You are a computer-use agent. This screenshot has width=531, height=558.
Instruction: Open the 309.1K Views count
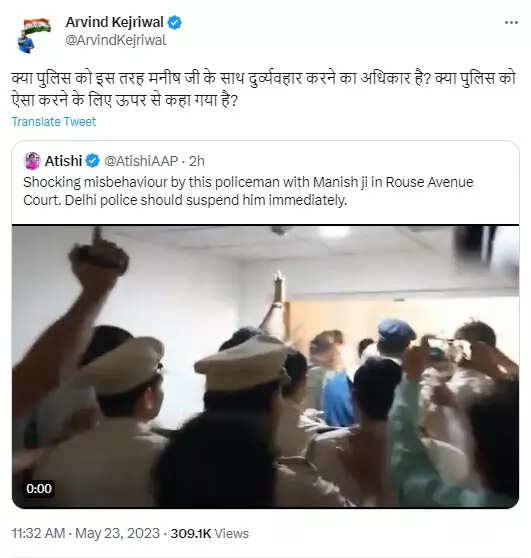click(x=209, y=533)
